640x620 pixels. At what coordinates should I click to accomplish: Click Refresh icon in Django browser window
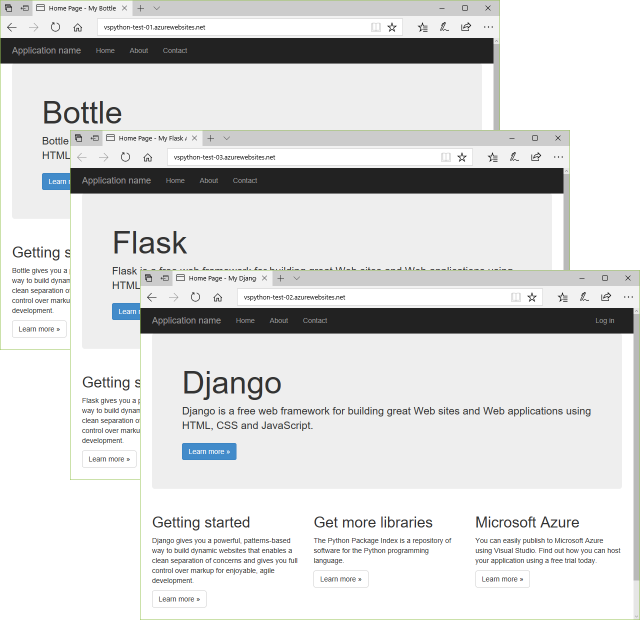[196, 297]
